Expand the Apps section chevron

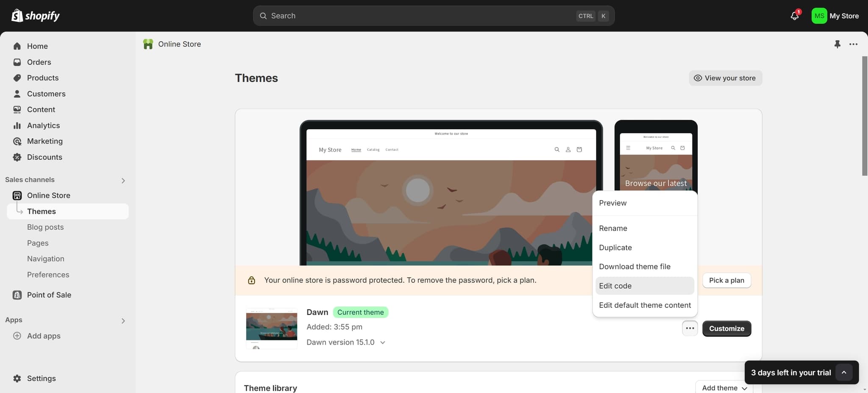point(123,321)
